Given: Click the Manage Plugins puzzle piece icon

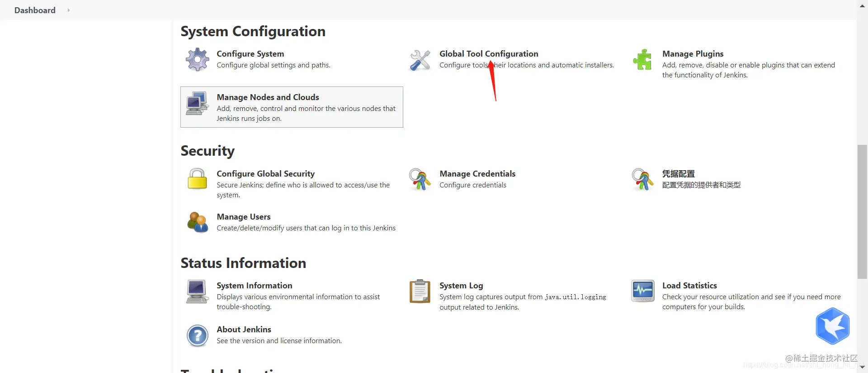Looking at the screenshot, I should point(642,59).
